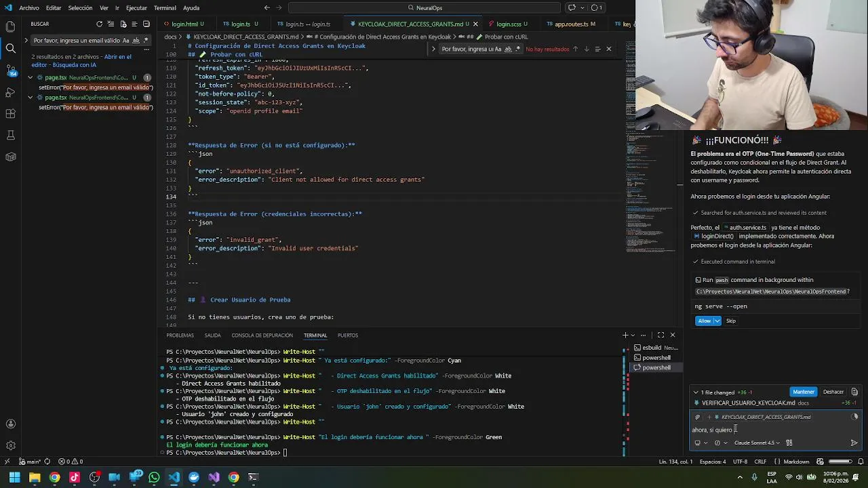
Task: Close the editor find widget
Action: (608, 49)
